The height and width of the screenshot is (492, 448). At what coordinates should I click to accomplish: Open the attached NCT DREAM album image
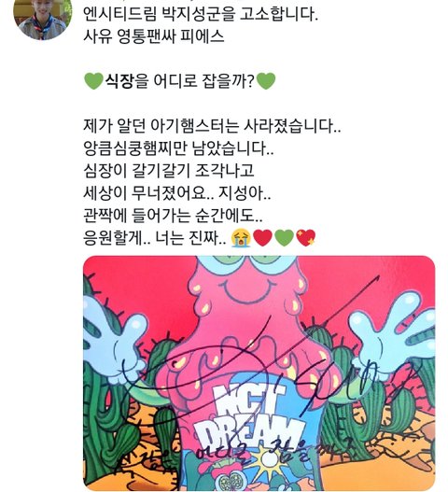(x=259, y=373)
